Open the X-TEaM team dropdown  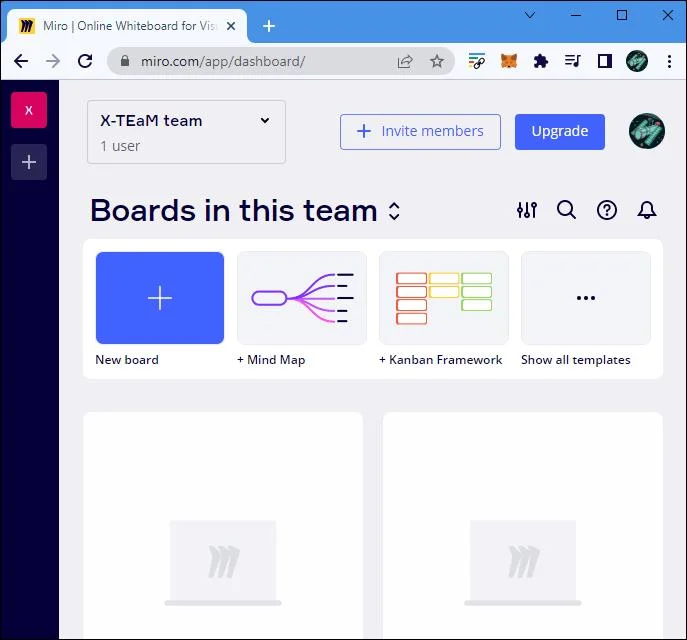click(x=186, y=132)
